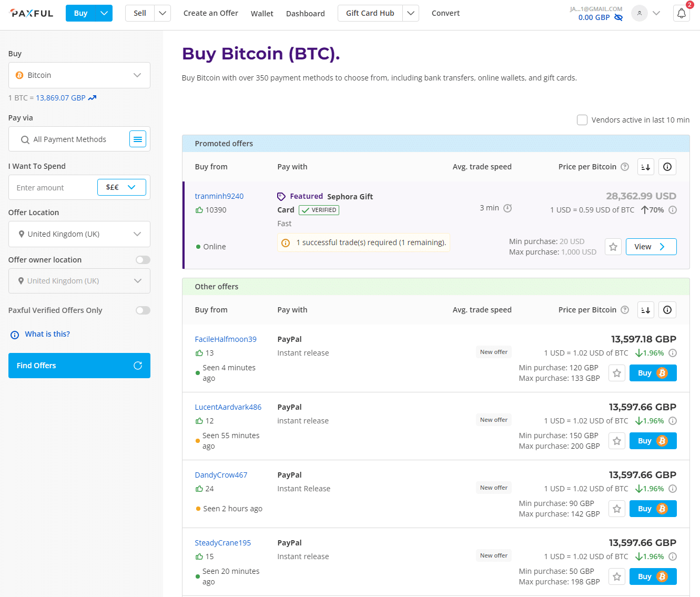
Task: Open the currency selector dropdown
Action: (x=121, y=187)
